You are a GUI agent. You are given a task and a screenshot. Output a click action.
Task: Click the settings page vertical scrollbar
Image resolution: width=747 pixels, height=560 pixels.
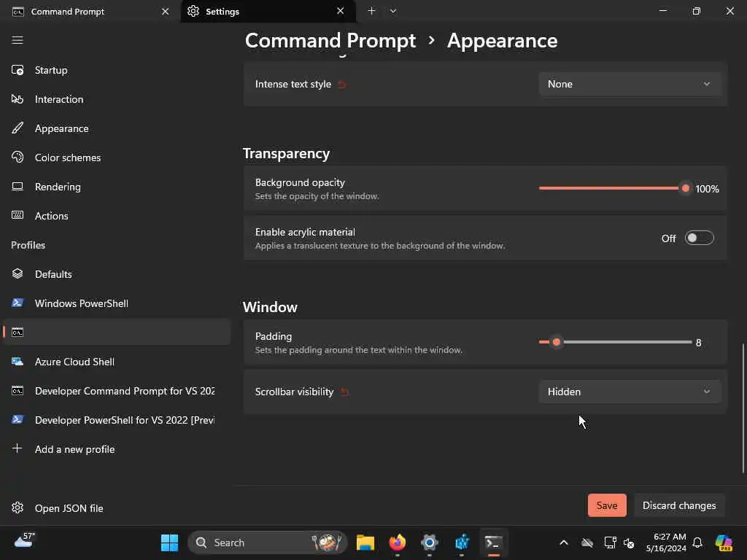coord(743,408)
